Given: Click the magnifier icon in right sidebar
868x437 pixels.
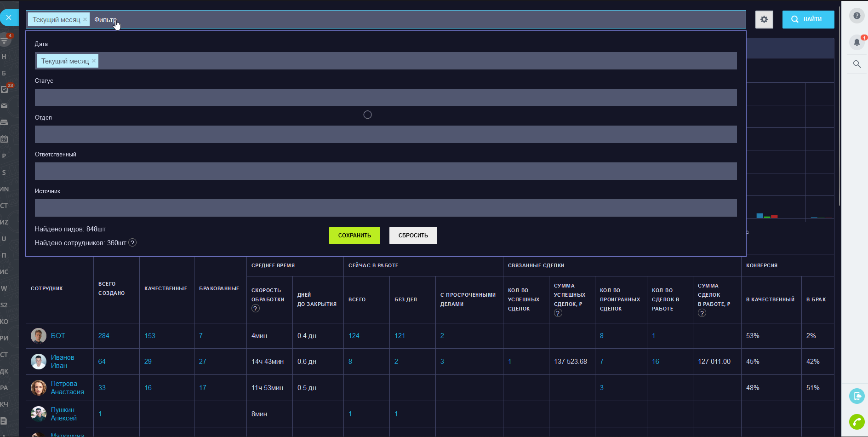Looking at the screenshot, I should (x=857, y=64).
